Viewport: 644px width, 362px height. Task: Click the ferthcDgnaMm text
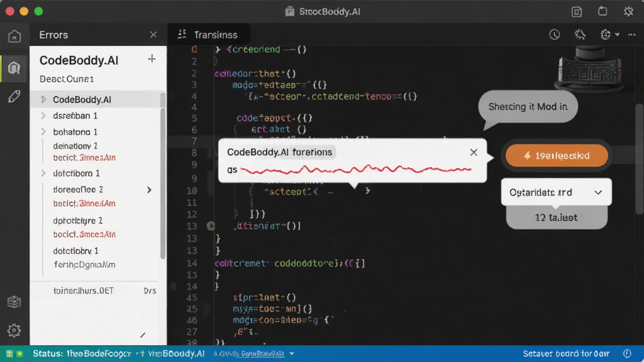tap(85, 265)
